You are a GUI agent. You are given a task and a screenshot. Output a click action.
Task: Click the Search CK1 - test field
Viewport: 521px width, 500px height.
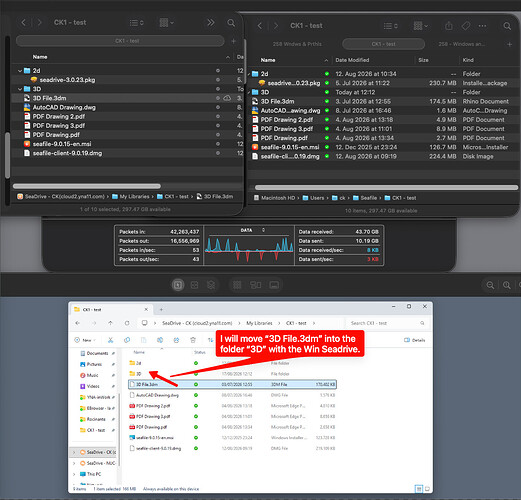[387, 323]
